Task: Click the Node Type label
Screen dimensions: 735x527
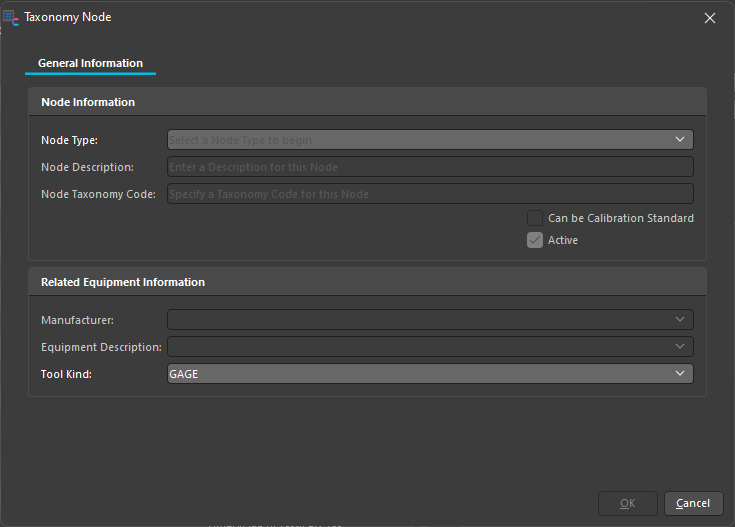Action: pos(69,140)
